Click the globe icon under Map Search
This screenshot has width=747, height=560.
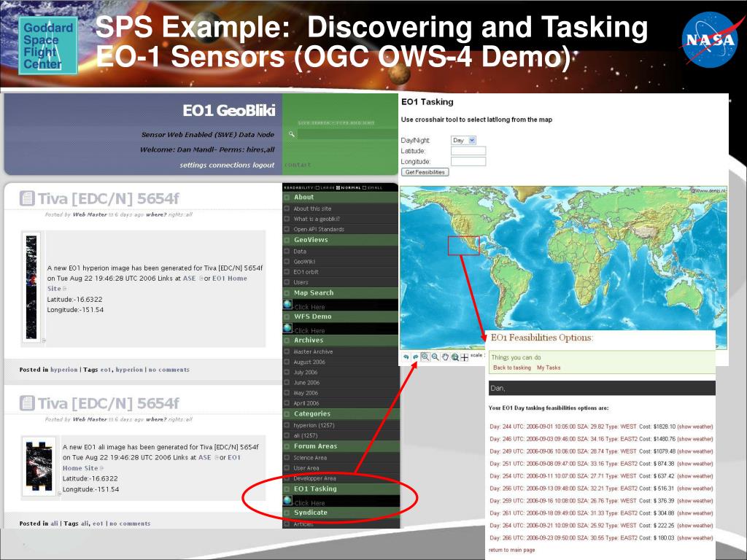[287, 305]
